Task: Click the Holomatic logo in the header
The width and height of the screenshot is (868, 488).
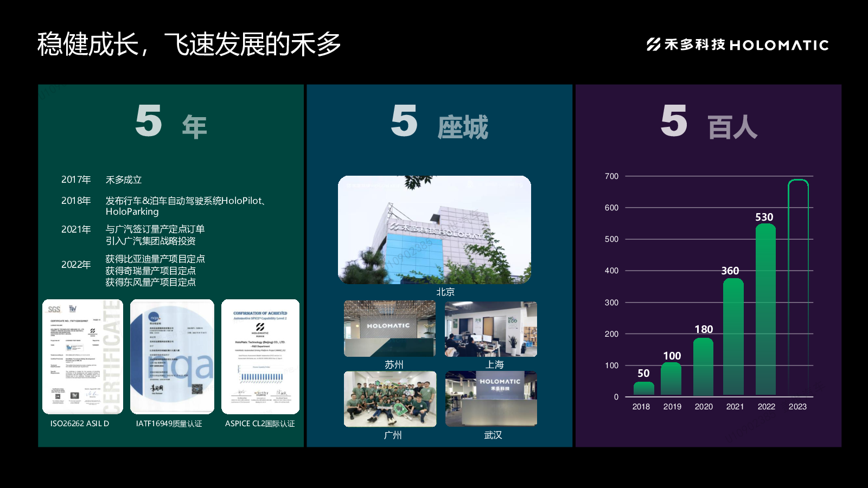Action: (737, 44)
